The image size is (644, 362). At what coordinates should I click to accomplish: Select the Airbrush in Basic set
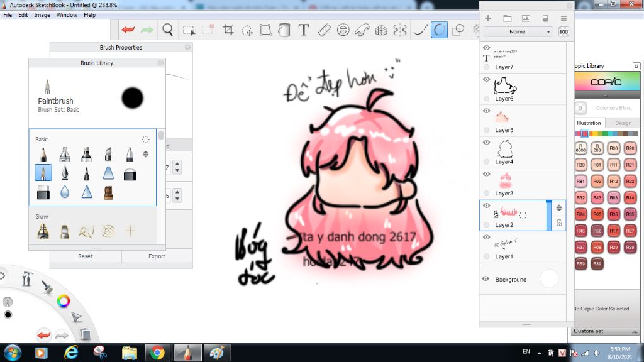[x=65, y=154]
